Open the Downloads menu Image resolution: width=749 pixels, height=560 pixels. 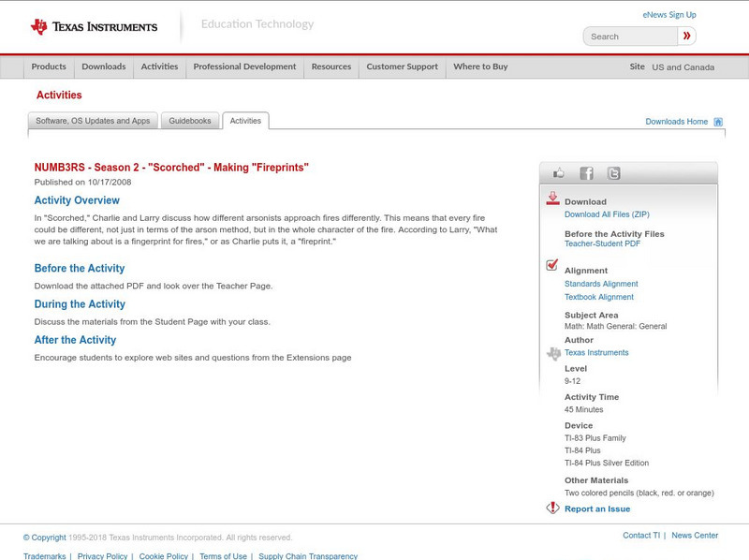coord(103,66)
